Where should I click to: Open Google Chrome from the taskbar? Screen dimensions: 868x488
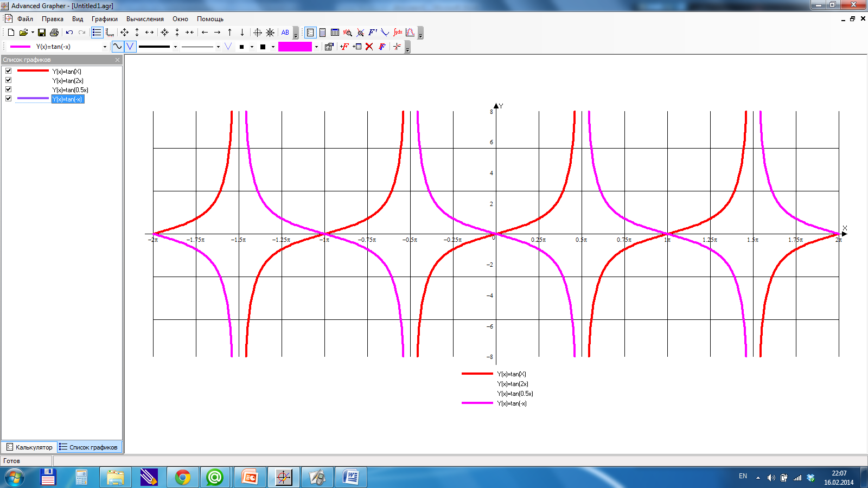point(183,478)
